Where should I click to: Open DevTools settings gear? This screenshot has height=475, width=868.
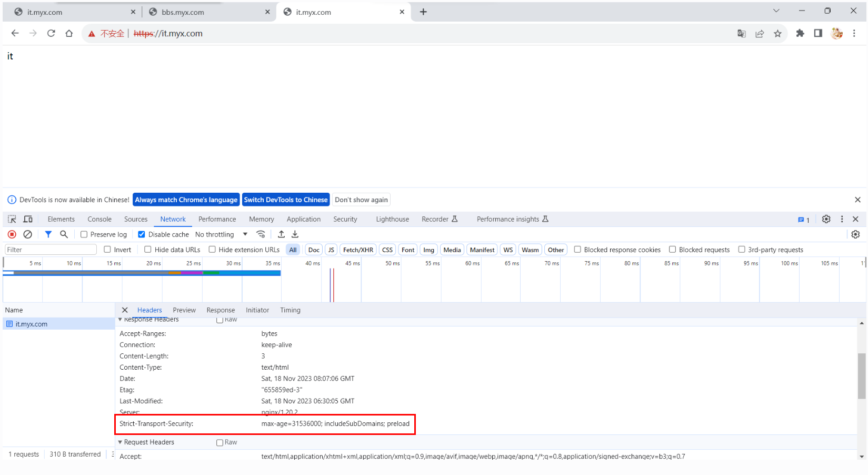(826, 219)
